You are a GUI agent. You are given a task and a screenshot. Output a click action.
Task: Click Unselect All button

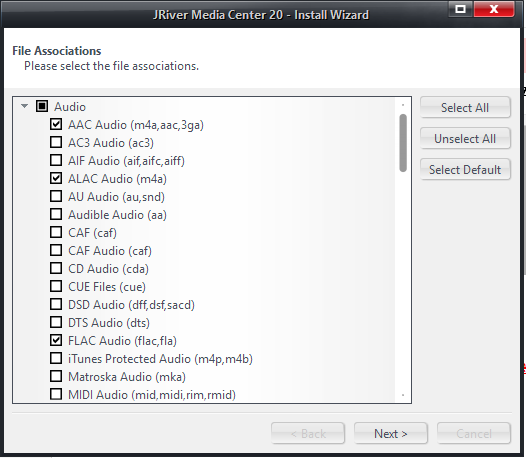(x=465, y=139)
